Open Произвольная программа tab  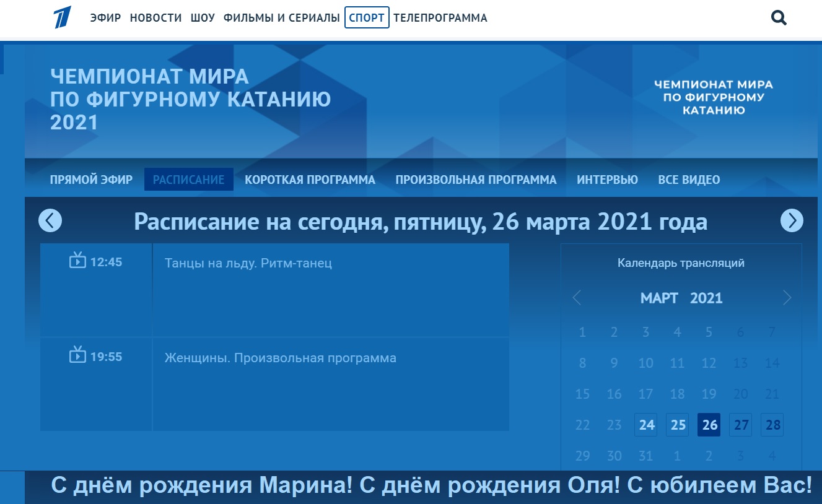(476, 180)
